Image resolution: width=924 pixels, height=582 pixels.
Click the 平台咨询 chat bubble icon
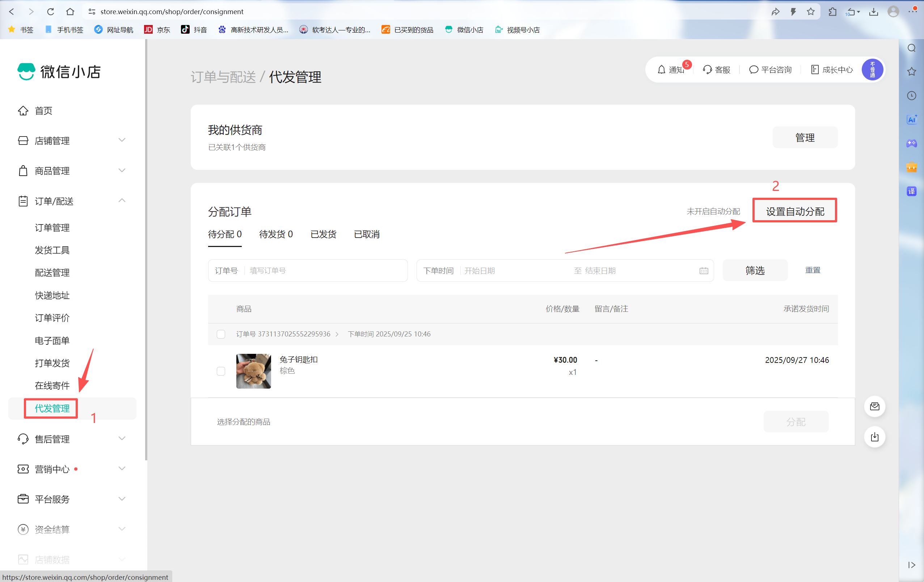pyautogui.click(x=753, y=70)
